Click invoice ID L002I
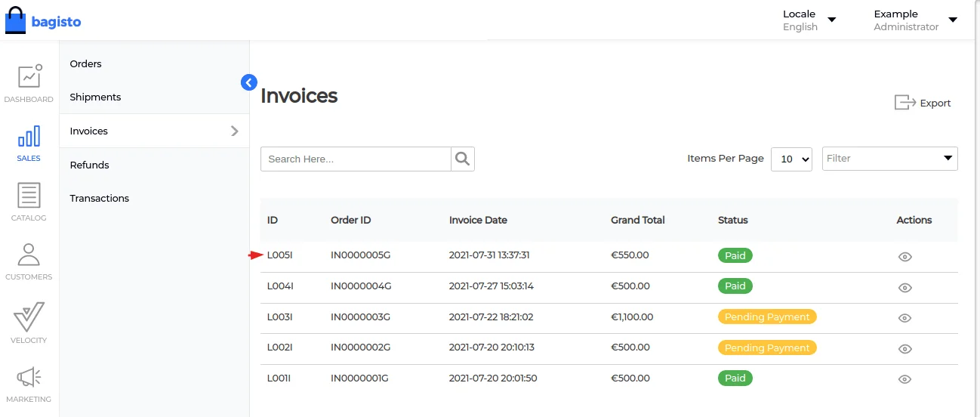This screenshot has height=417, width=980. pyautogui.click(x=279, y=347)
